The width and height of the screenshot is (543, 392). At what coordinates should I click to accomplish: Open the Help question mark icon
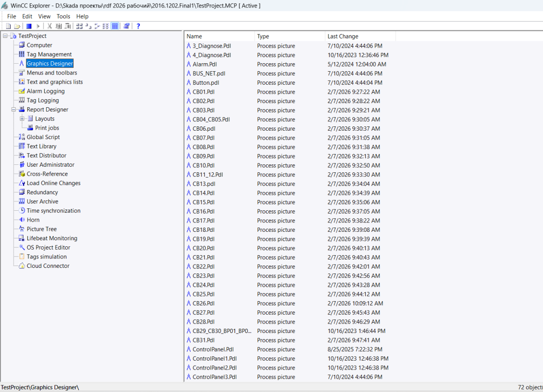coord(138,26)
